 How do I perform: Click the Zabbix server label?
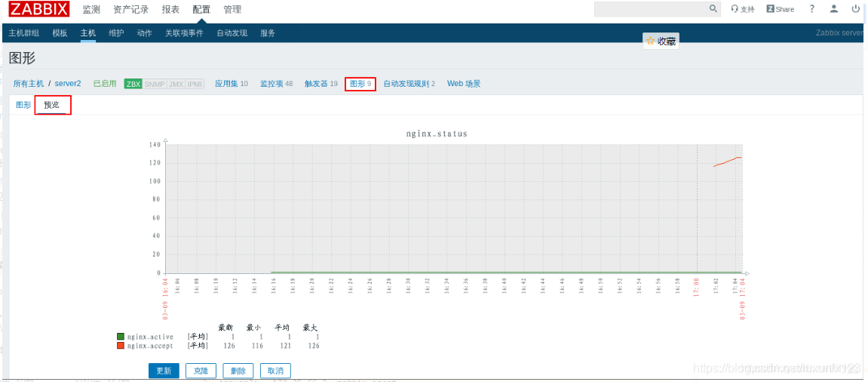click(839, 32)
